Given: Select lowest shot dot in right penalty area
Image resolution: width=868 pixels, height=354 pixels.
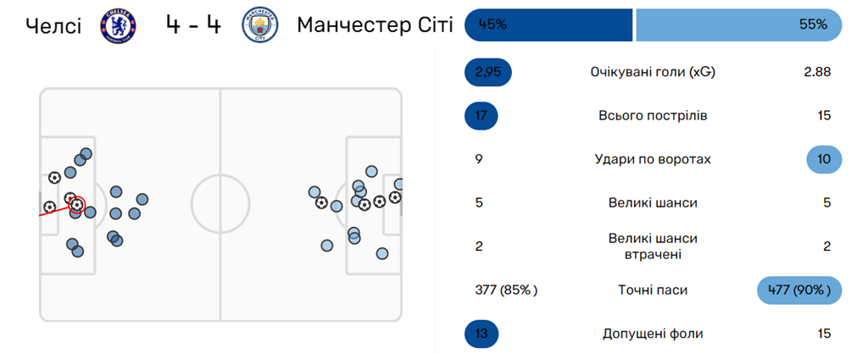Looking at the screenshot, I should coord(382,253).
